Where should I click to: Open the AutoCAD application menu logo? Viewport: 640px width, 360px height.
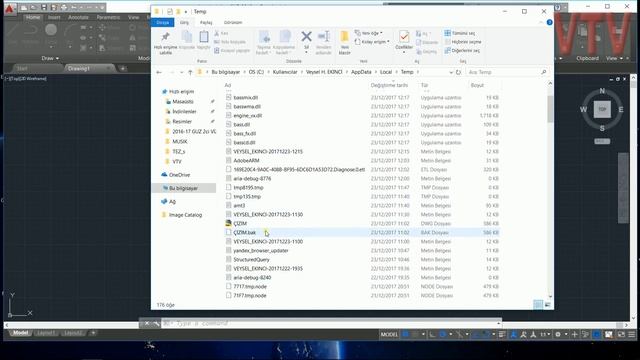[9, 8]
